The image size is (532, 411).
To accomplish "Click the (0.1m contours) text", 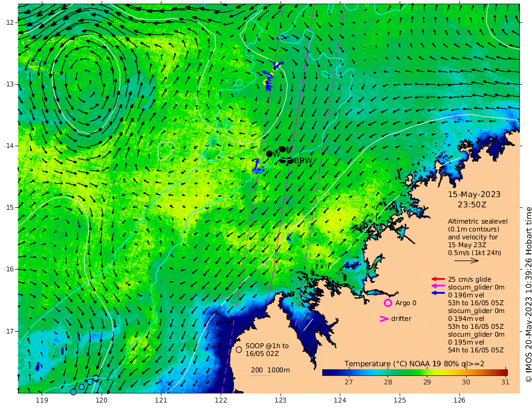I will [473, 229].
